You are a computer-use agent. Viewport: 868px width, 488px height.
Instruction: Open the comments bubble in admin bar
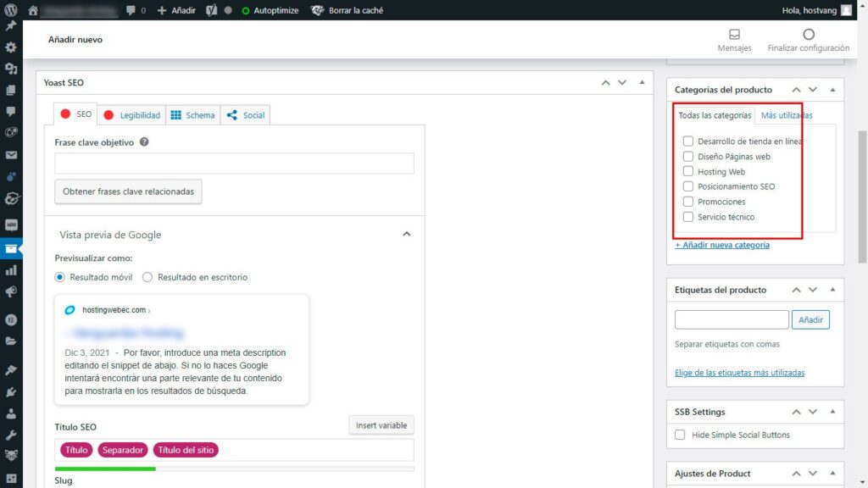pos(136,10)
